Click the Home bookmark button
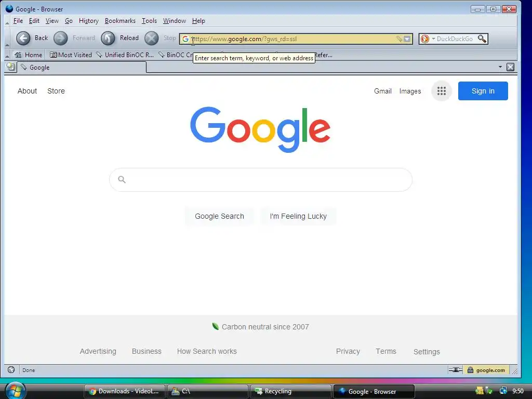This screenshot has width=532, height=399. 29,55
